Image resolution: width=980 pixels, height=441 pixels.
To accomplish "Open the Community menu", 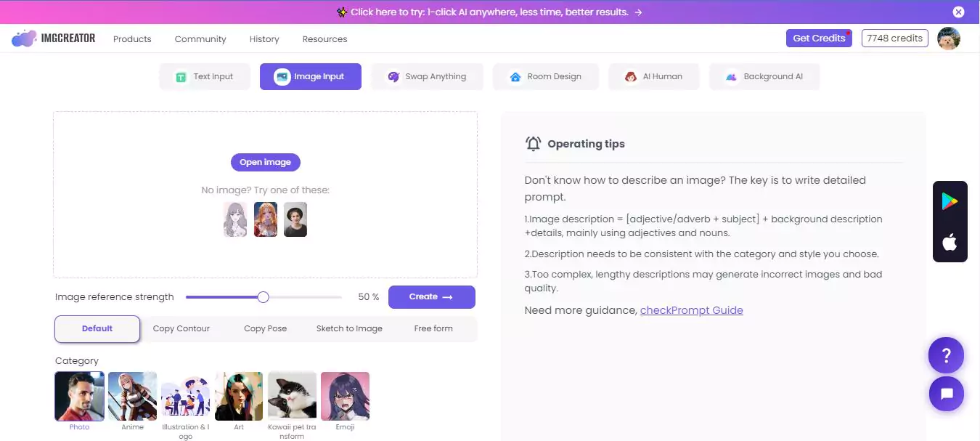I will (x=200, y=39).
